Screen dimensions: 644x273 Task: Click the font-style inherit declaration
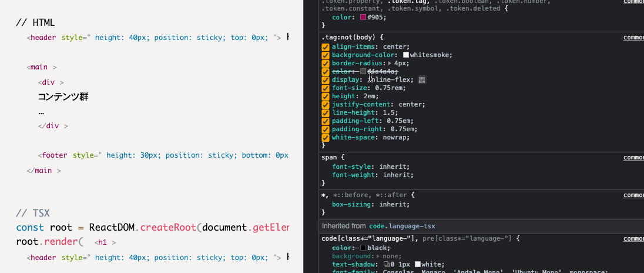[x=371, y=167]
